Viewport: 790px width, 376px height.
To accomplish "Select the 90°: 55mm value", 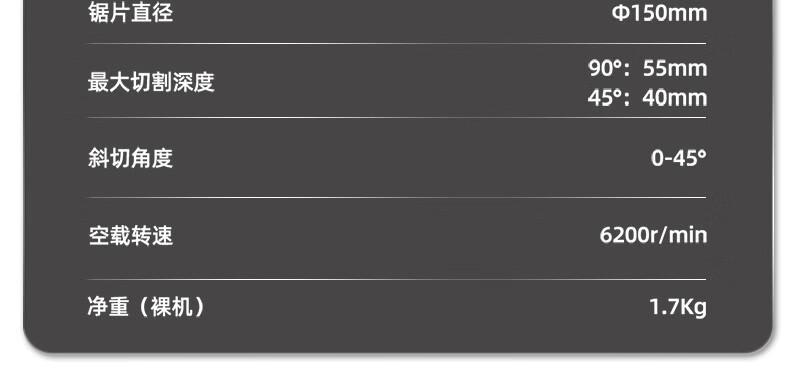I will click(647, 69).
